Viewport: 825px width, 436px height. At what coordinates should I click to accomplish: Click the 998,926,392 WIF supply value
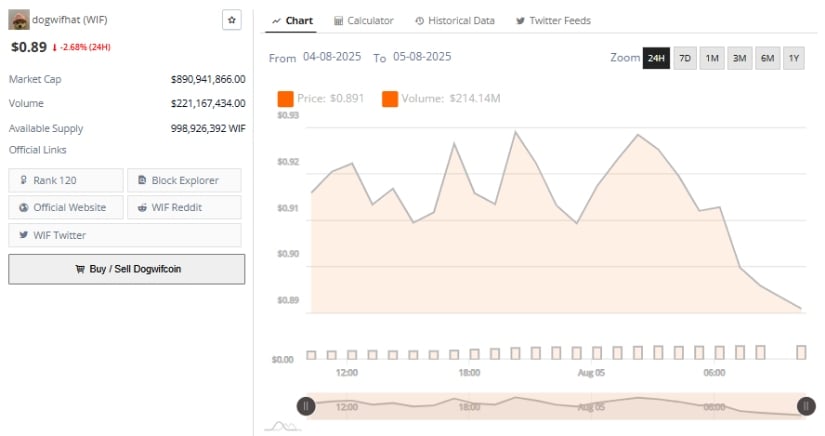pyautogui.click(x=208, y=128)
